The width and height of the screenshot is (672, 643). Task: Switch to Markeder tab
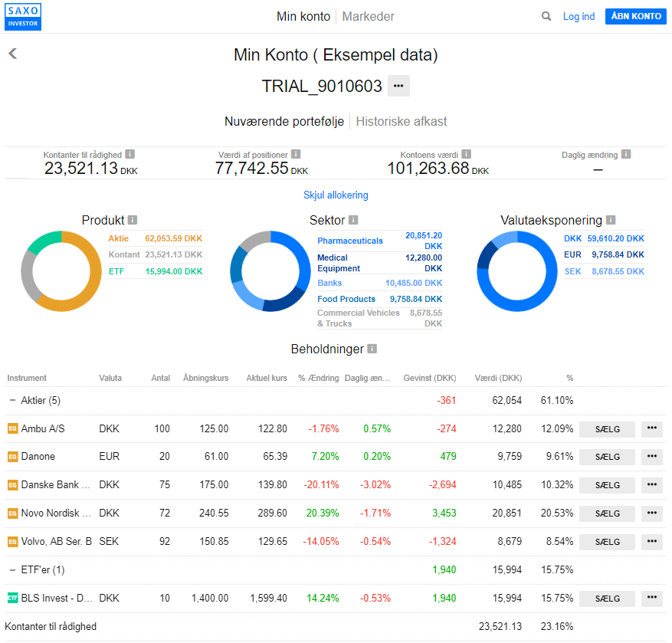(368, 16)
